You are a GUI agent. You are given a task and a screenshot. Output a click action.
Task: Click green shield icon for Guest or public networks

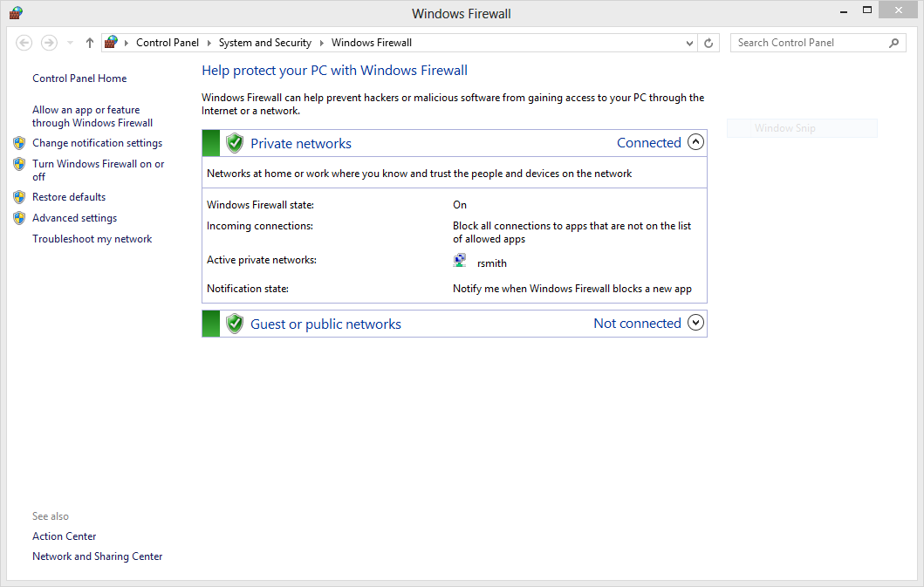(x=235, y=324)
